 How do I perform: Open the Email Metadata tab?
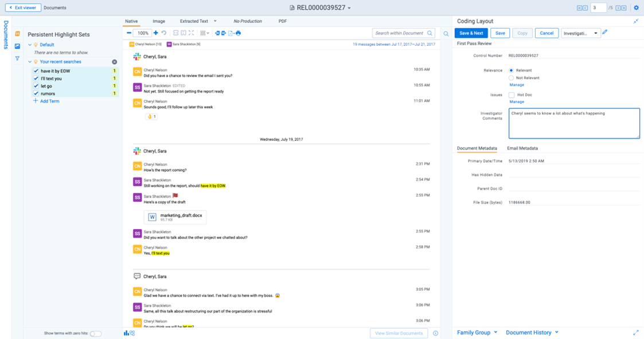click(522, 148)
